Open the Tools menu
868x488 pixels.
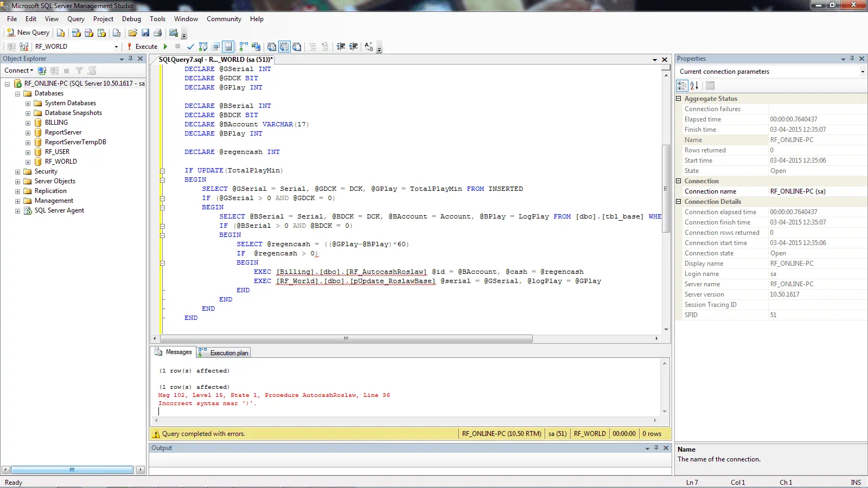157,19
